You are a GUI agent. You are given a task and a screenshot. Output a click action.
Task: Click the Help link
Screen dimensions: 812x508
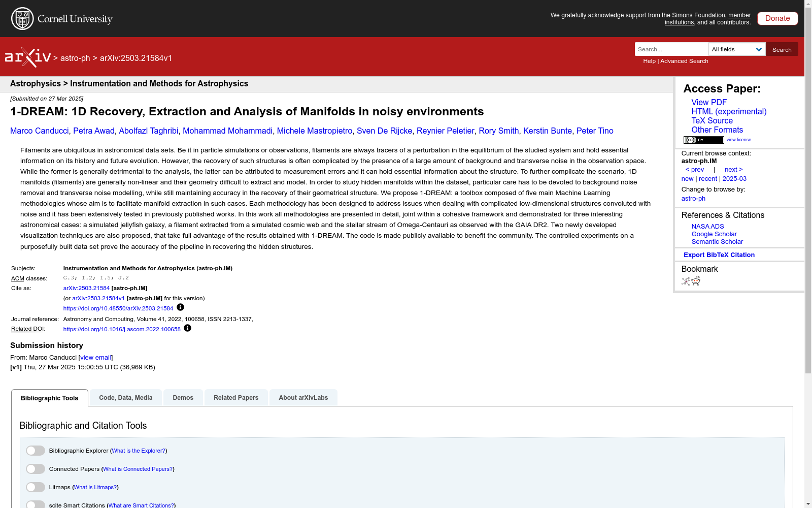(649, 61)
